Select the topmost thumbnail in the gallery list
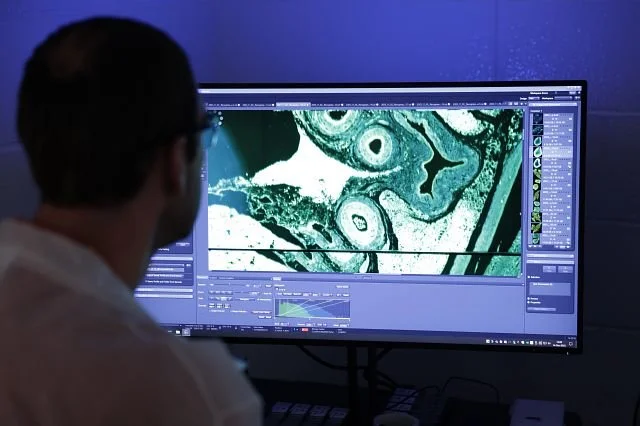Screen dimensions: 640x426 coord(538,118)
